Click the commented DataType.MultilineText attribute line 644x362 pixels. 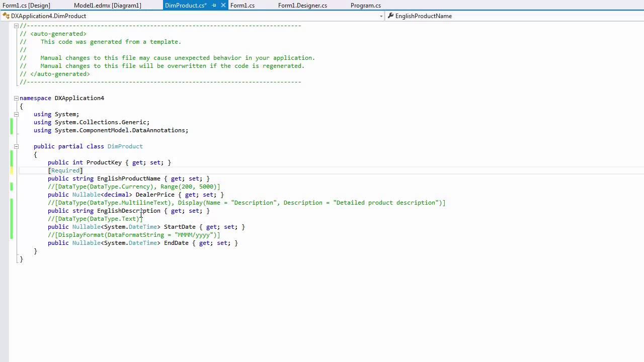click(247, 203)
